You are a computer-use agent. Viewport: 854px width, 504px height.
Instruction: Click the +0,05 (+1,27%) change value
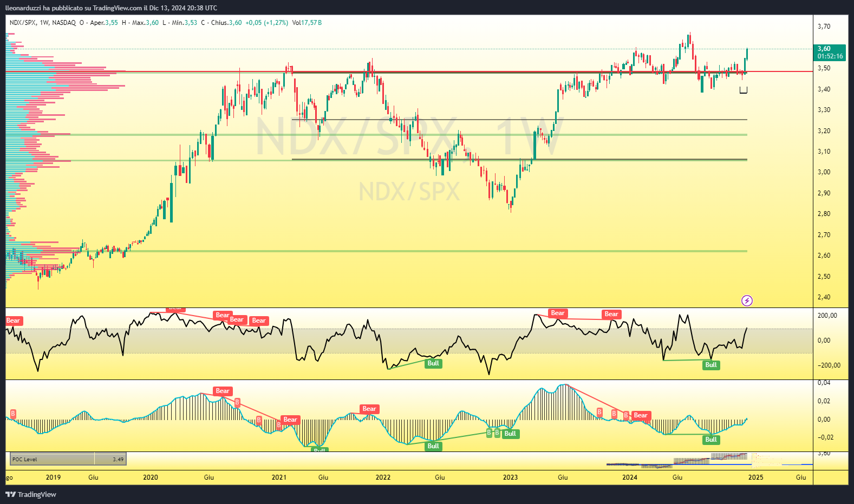click(266, 23)
